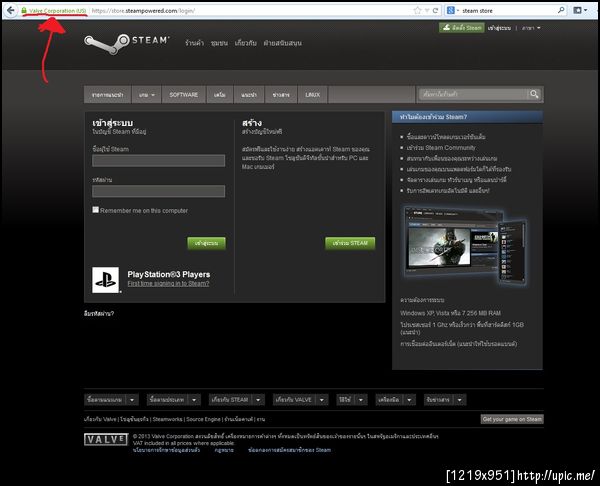Tick the Remember me on this computer checkbox
This screenshot has height=486, width=600.
coord(96,210)
